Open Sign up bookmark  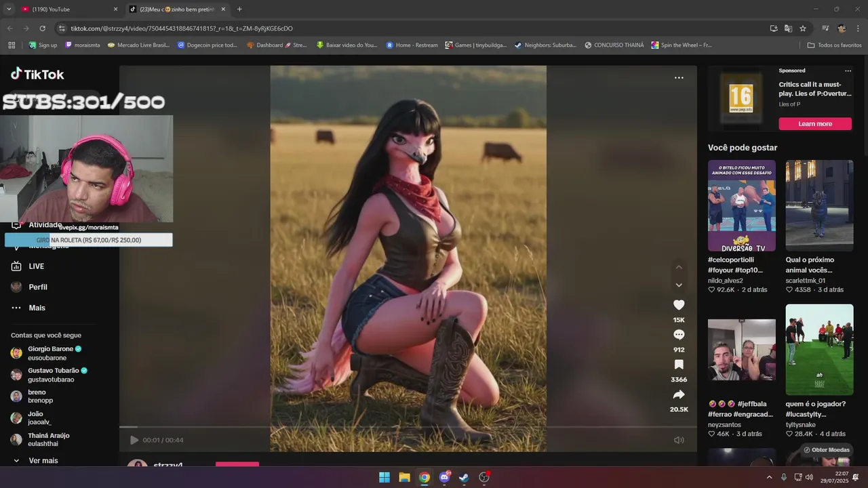point(43,45)
